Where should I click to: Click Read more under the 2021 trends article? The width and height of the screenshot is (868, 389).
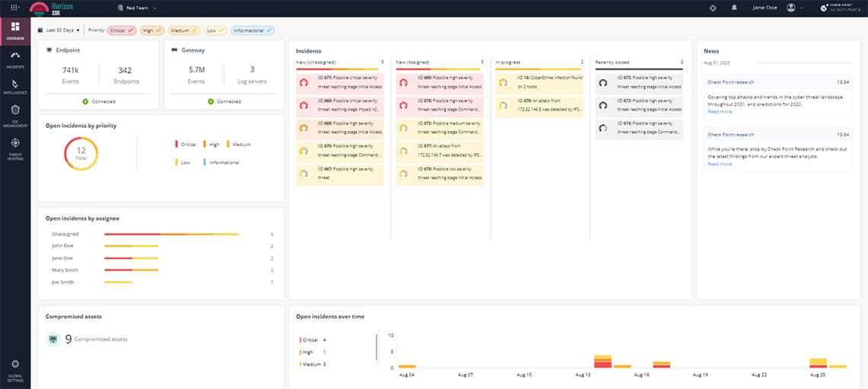(x=720, y=112)
